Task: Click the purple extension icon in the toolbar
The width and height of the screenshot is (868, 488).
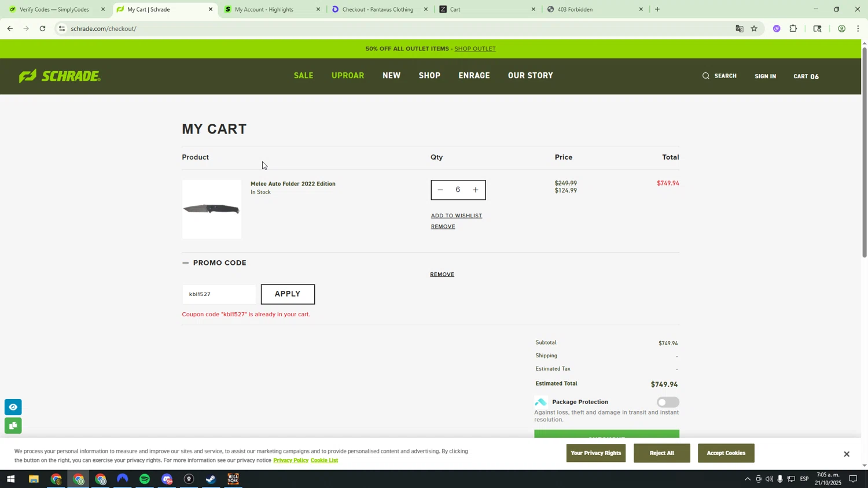Action: [777, 28]
